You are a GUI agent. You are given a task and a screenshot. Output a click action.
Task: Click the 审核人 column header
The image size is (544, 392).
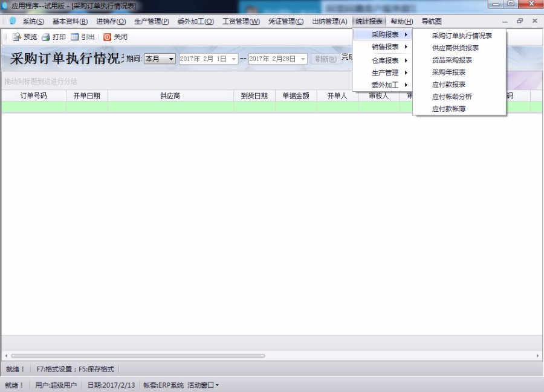point(379,97)
